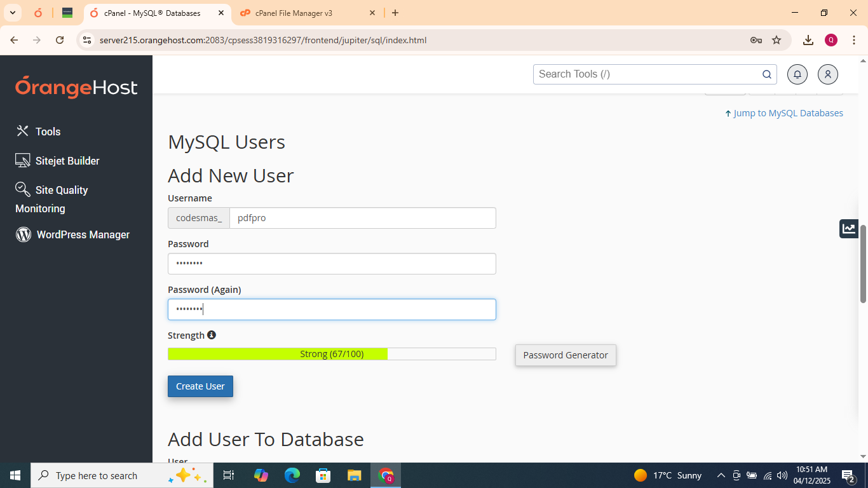Click the Strength info icon
Screen dimensions: 868x488
click(x=212, y=334)
